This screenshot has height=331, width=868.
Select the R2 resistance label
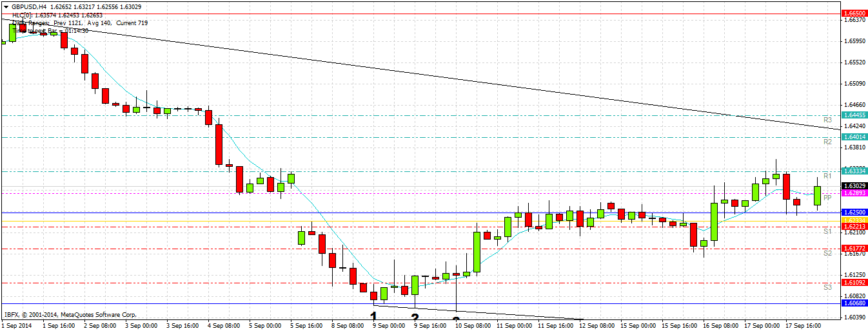(x=828, y=142)
